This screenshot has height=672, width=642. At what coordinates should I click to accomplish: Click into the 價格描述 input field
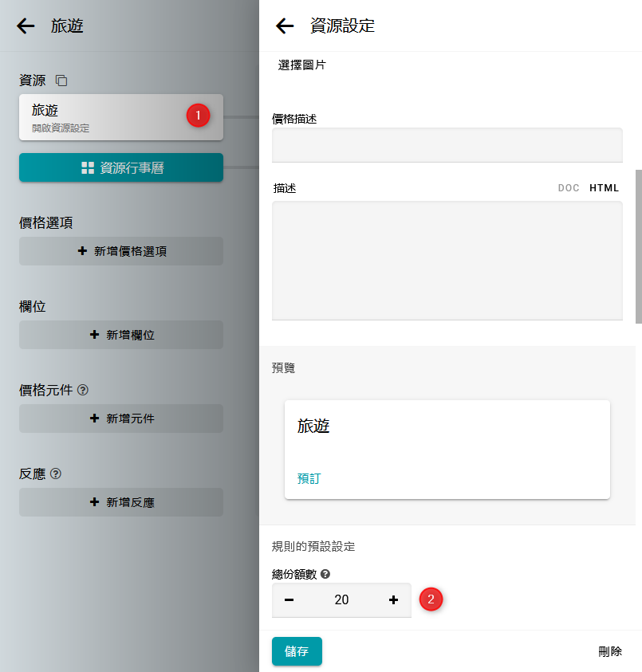tap(447, 145)
